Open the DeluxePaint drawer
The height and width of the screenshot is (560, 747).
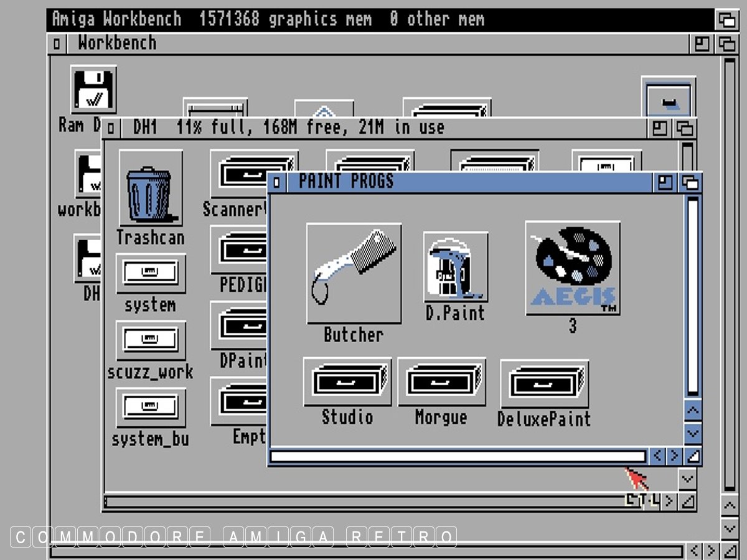544,383
